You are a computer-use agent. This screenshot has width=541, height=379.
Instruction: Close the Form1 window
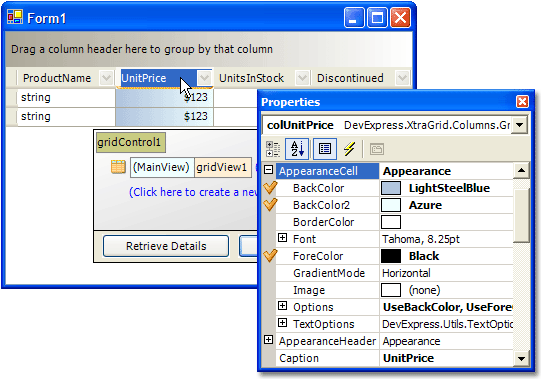[x=400, y=17]
